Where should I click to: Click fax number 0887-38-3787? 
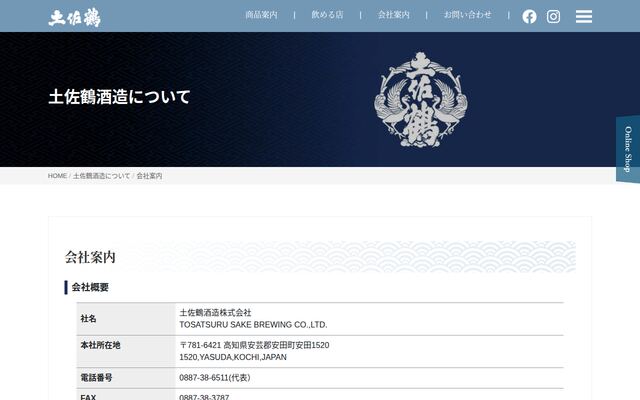point(204,397)
